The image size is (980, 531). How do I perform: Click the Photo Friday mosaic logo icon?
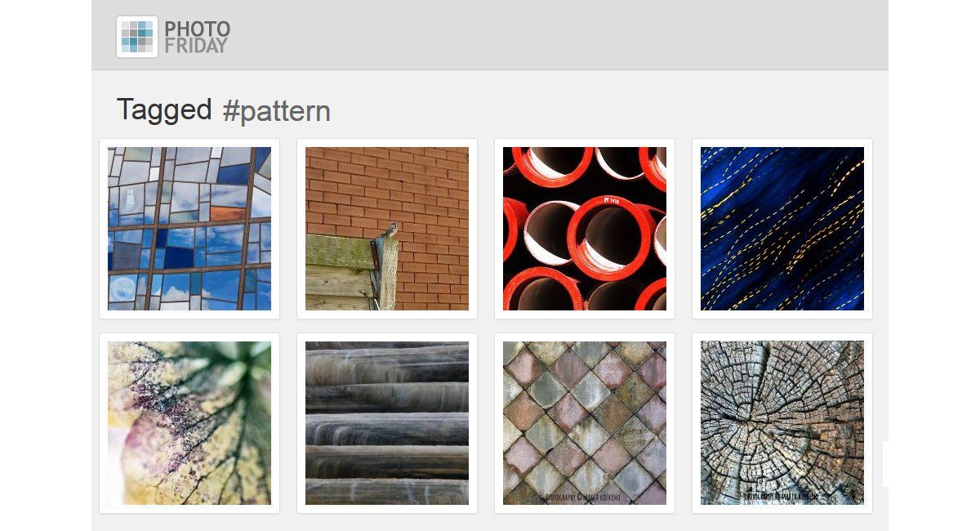(x=137, y=37)
